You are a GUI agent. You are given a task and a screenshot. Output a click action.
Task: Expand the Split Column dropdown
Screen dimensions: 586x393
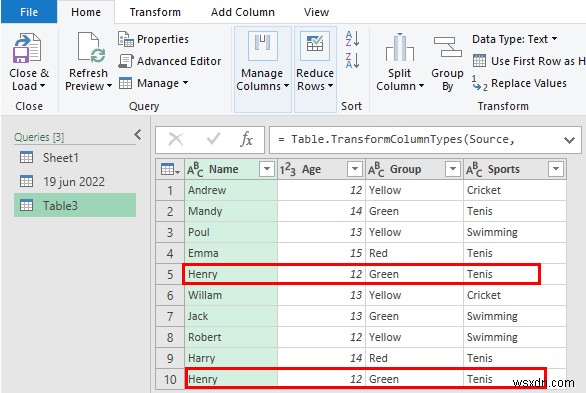tap(422, 86)
